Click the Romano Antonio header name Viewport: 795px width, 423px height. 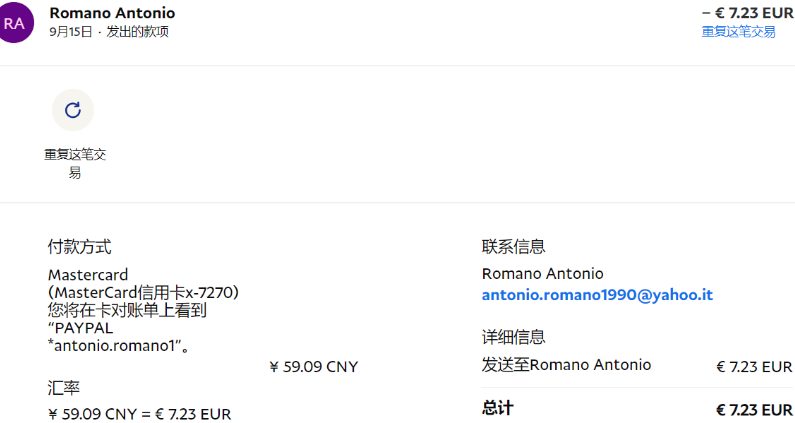(112, 13)
